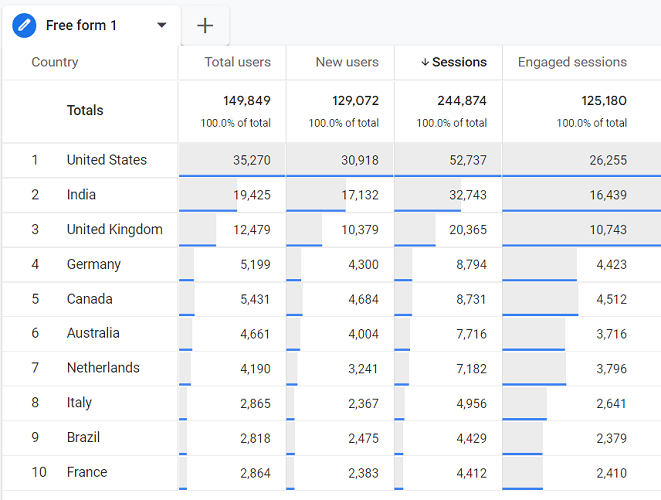This screenshot has width=661, height=500.
Task: Click Canada new users 4,684
Action: [x=363, y=299]
